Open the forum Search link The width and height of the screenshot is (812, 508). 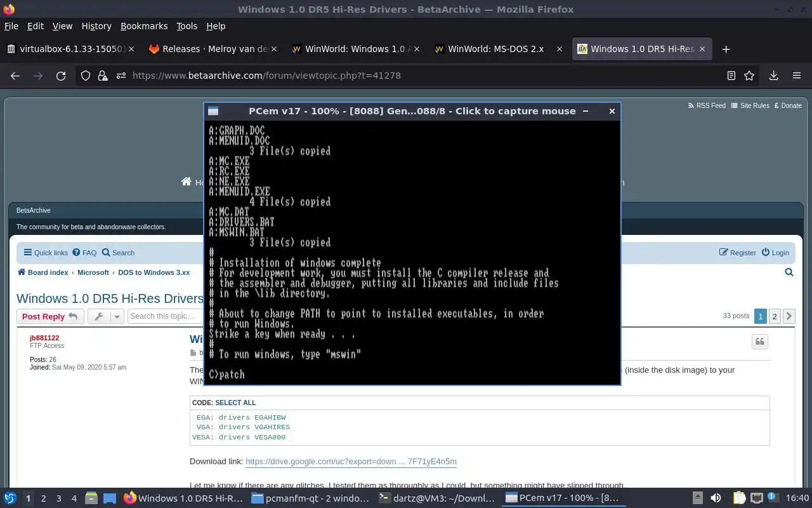click(118, 253)
